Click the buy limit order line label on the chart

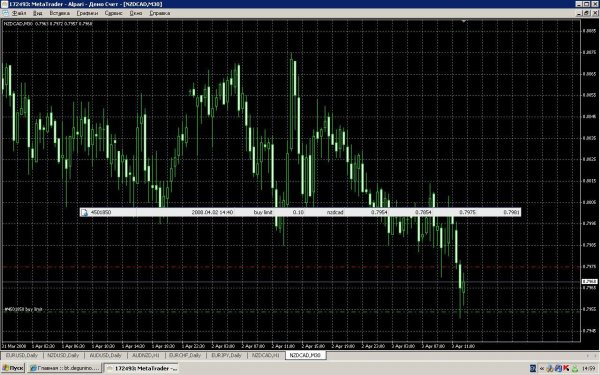(23, 309)
